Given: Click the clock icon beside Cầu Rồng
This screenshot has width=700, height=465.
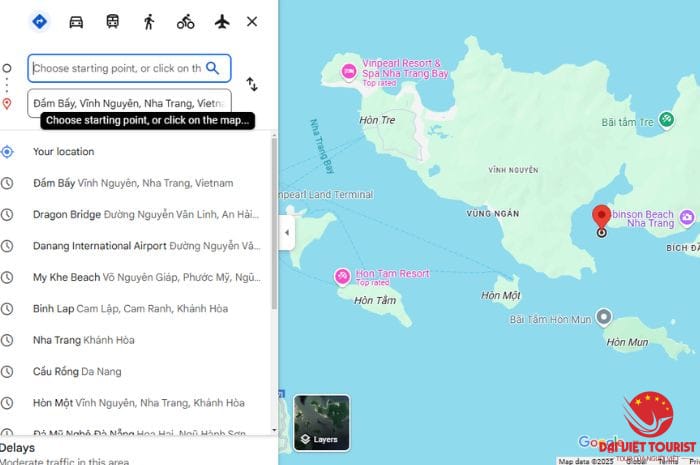Looking at the screenshot, I should (x=7, y=371).
